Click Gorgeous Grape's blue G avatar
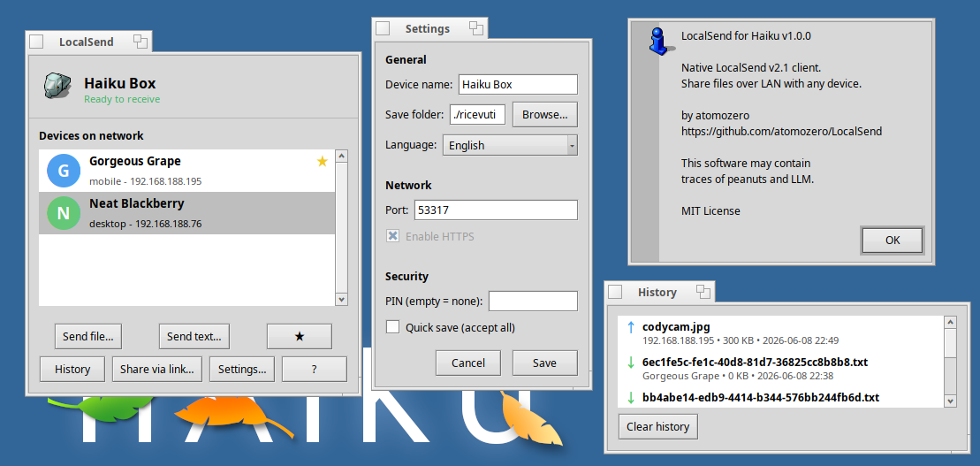 (x=64, y=171)
